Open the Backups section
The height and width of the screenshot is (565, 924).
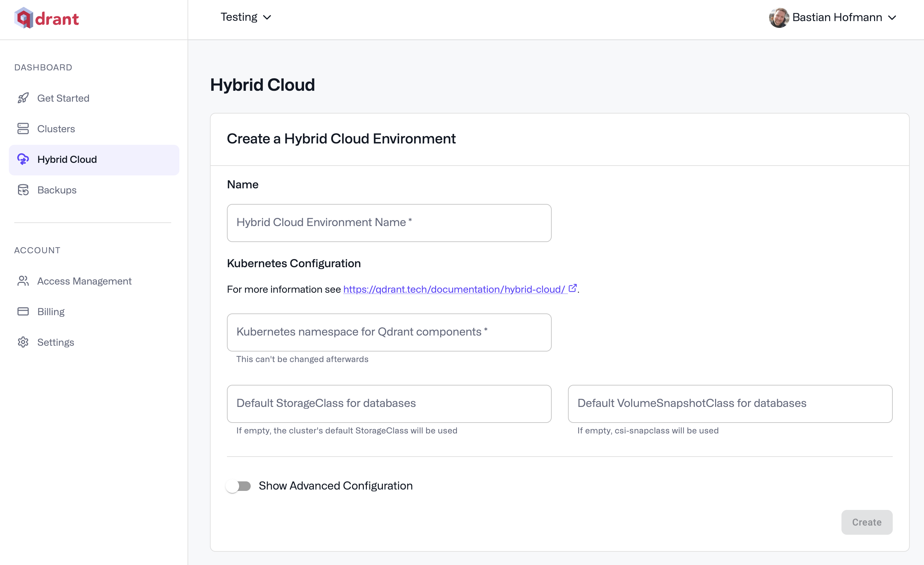tap(57, 190)
